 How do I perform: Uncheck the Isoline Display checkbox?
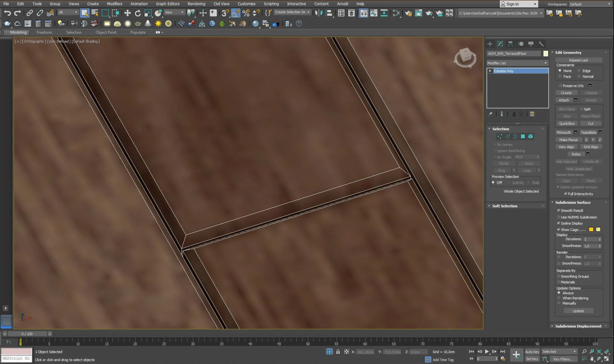point(559,223)
